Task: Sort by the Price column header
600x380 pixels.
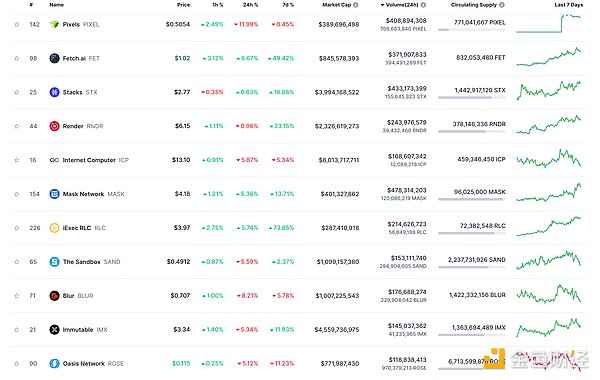Action: (x=183, y=5)
